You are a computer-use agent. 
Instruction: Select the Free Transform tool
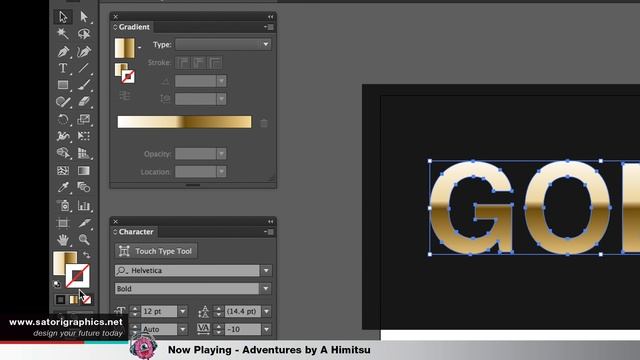pyautogui.click(x=84, y=136)
